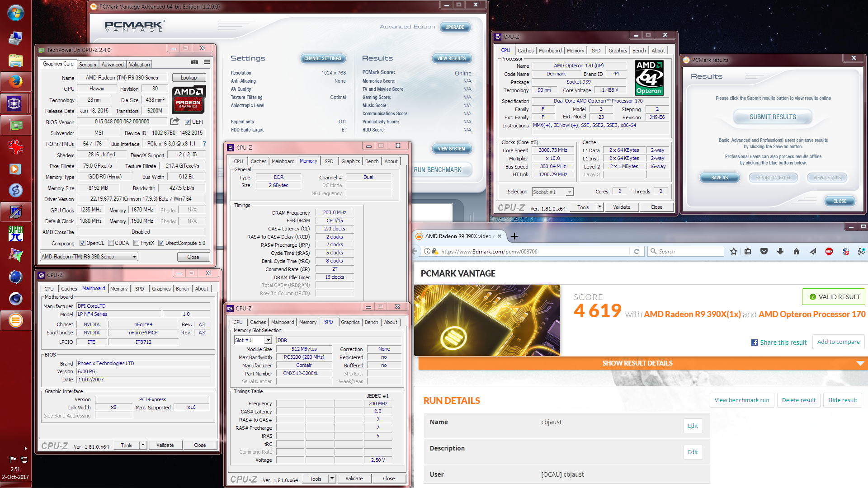Toggle the CUDA checkbox
868x488 pixels.
[111, 243]
